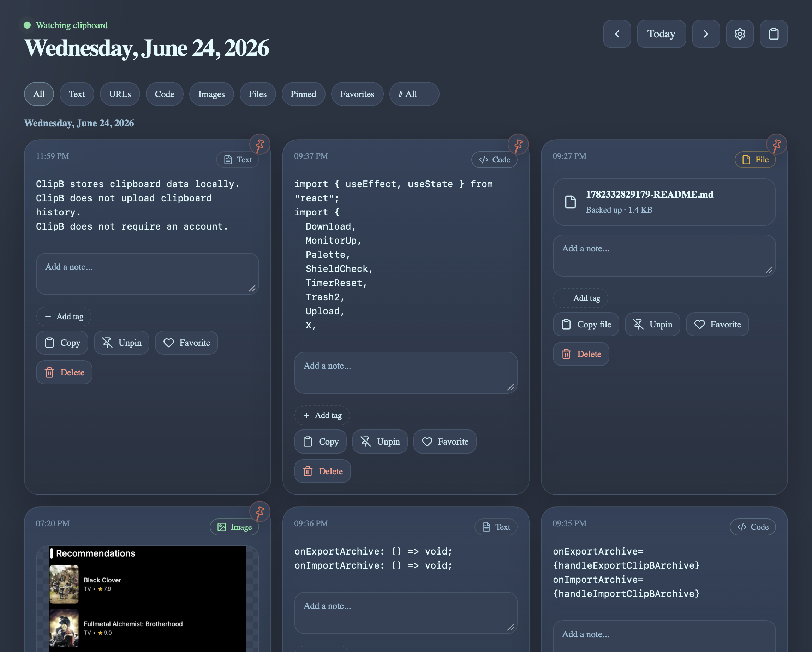Jump to Today

point(661,34)
